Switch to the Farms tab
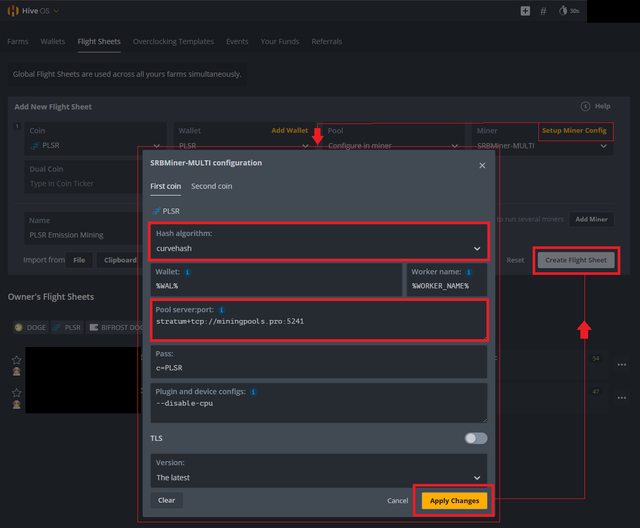Image resolution: width=640 pixels, height=528 pixels. click(18, 42)
